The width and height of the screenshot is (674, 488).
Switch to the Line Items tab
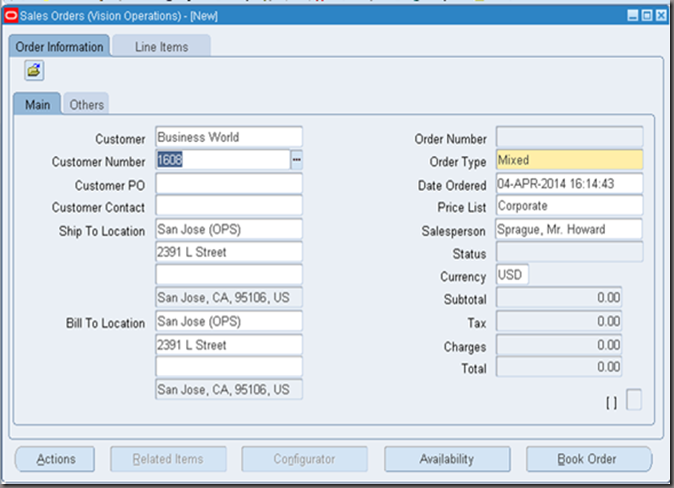(160, 47)
